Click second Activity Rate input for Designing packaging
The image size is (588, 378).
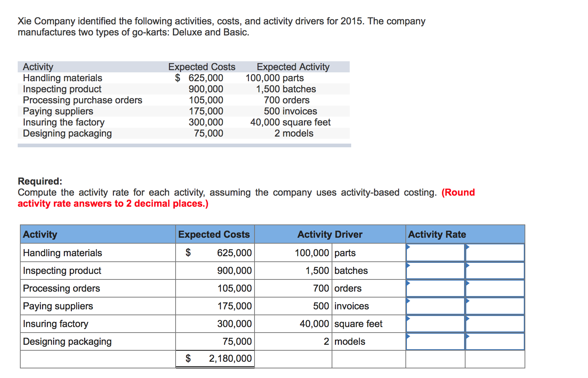[495, 341]
